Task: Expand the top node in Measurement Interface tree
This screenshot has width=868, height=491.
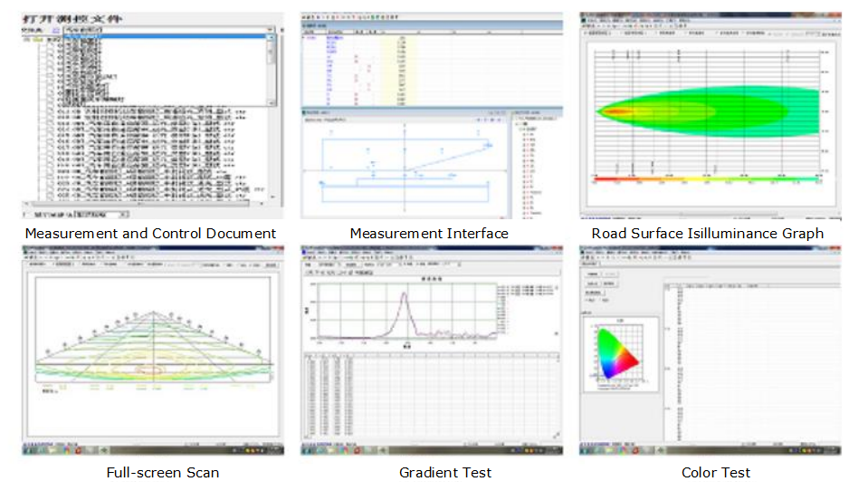Action: (x=304, y=37)
